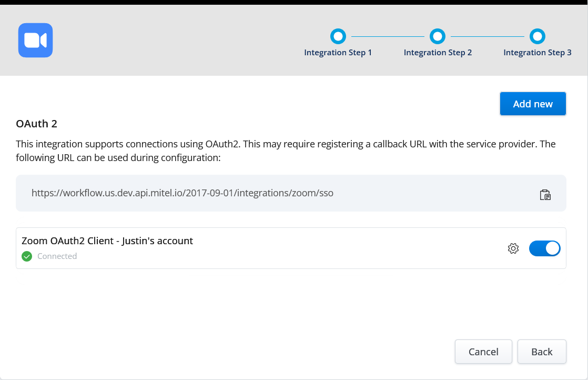The height and width of the screenshot is (380, 588).
Task: Click the OAuth 2 section heading
Action: tap(36, 124)
